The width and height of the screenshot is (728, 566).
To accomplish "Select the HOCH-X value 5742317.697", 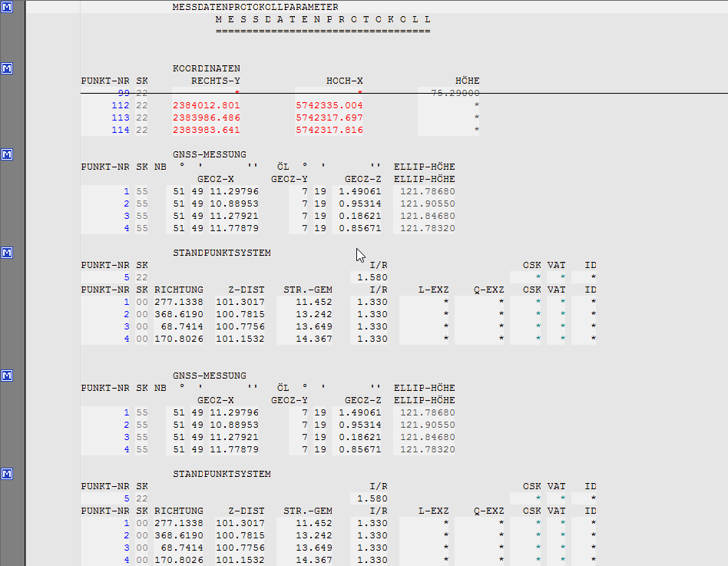I will pyautogui.click(x=329, y=118).
